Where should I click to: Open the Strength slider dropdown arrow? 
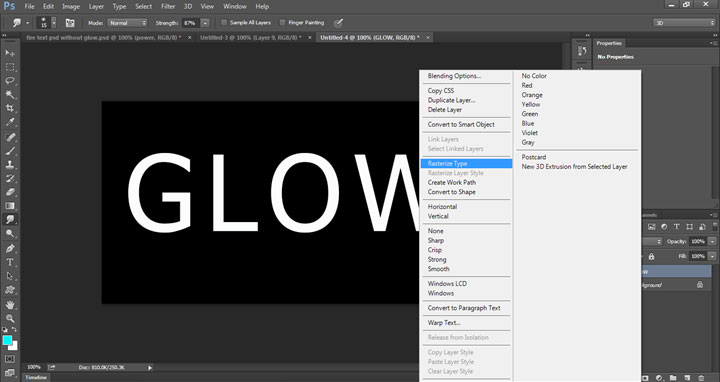(x=205, y=22)
